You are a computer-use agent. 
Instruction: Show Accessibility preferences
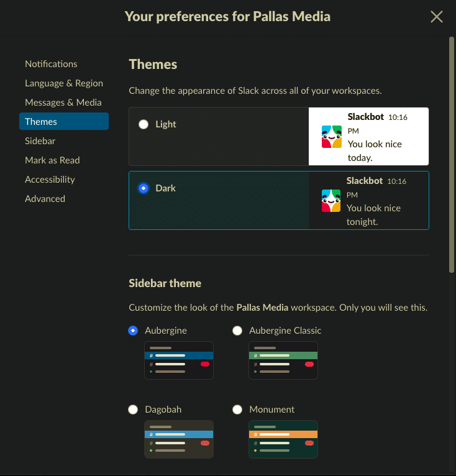[x=50, y=180]
